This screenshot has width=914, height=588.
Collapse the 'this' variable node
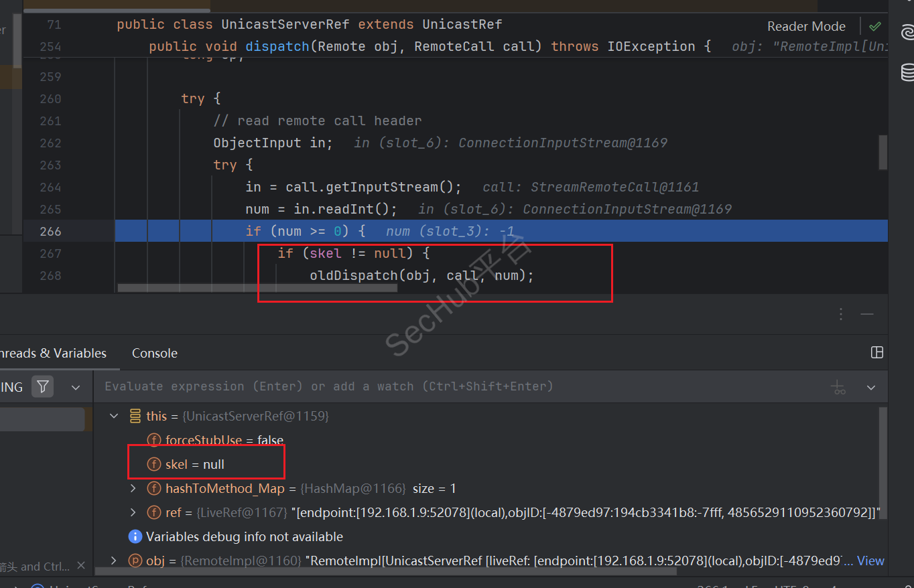(113, 416)
